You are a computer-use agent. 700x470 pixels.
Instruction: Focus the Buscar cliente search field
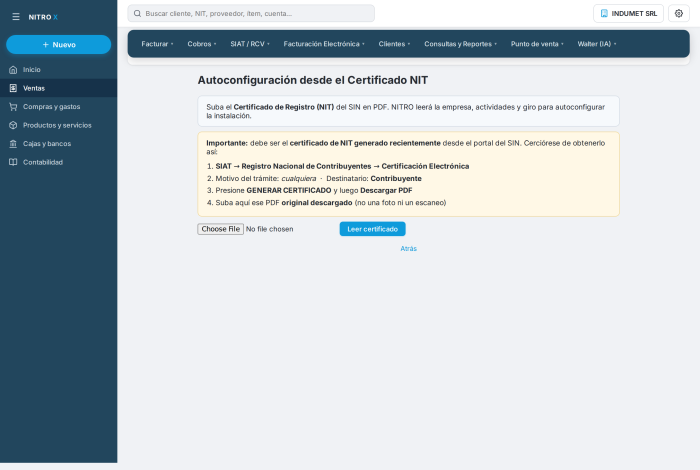tap(251, 13)
